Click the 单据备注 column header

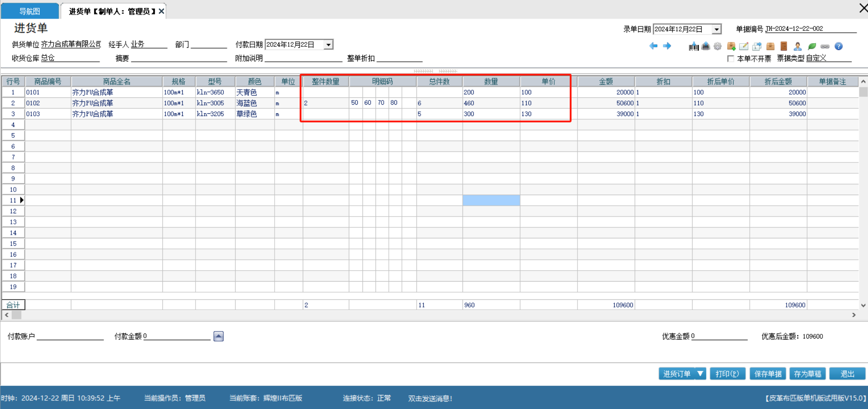point(833,81)
